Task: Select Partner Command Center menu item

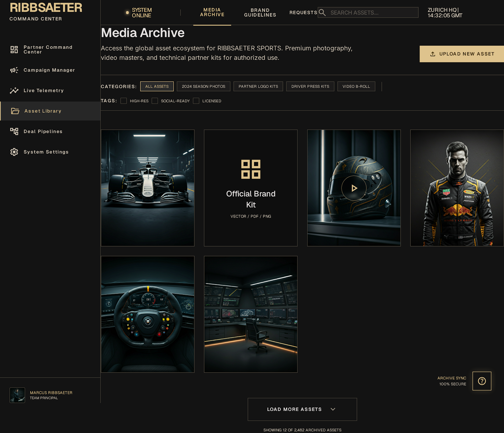Action: tap(50, 49)
